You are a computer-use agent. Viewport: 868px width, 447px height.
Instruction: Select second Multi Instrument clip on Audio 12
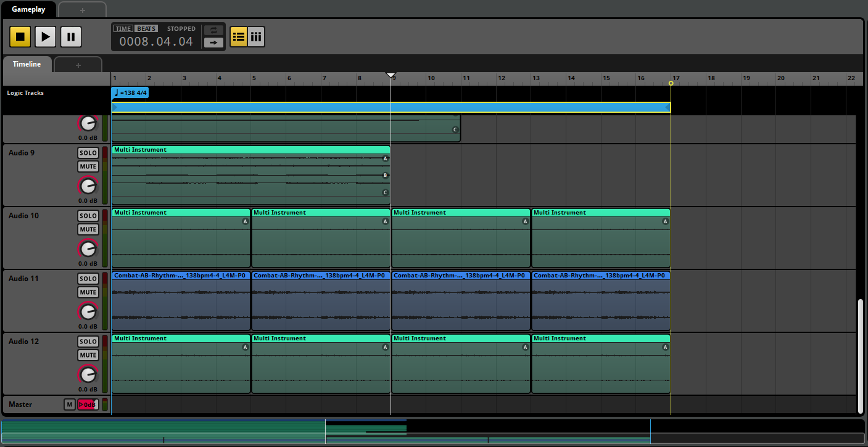pos(321,364)
